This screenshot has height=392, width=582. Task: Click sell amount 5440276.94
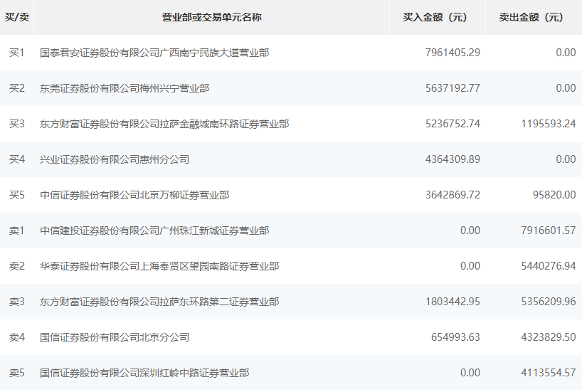549,267
